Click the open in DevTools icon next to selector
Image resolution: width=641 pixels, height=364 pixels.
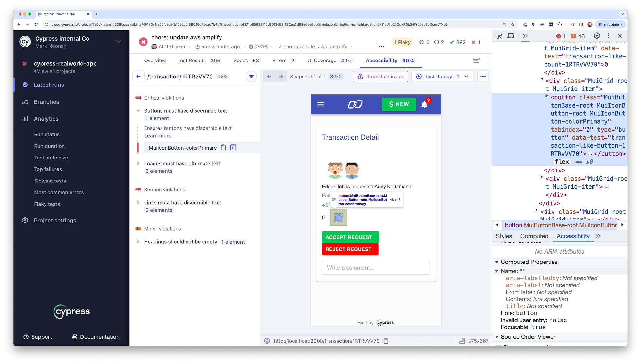(x=233, y=147)
